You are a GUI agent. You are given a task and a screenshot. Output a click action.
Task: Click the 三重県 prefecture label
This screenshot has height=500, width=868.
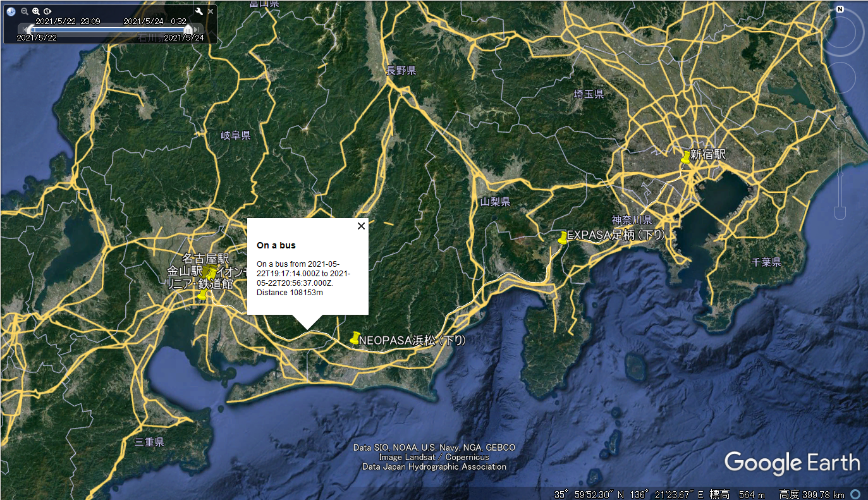point(150,442)
